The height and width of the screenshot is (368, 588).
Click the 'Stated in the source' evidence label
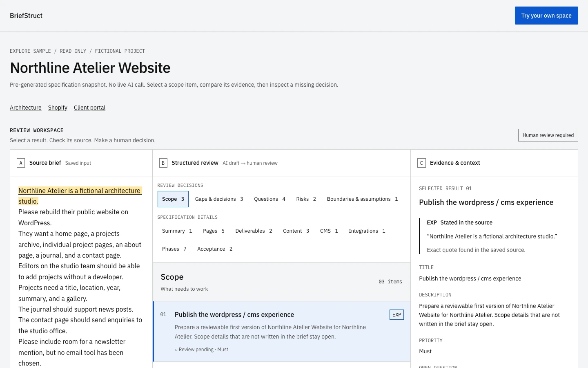(x=466, y=222)
